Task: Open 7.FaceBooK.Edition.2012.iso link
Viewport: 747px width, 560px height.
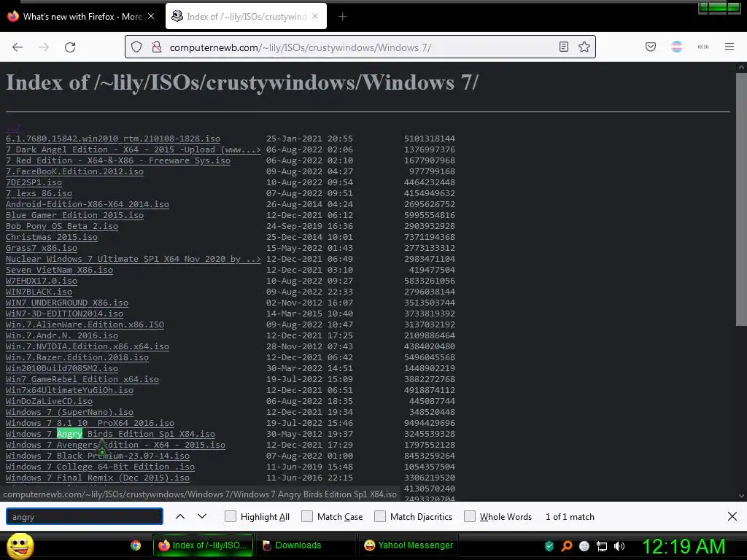Action: point(75,171)
